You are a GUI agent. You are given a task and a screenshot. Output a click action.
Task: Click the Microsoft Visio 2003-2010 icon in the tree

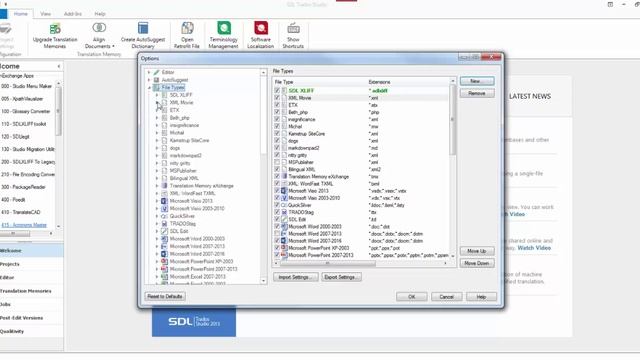pyautogui.click(x=164, y=209)
